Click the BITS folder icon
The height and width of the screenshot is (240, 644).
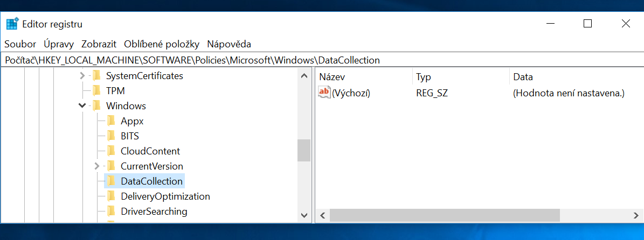coord(112,136)
